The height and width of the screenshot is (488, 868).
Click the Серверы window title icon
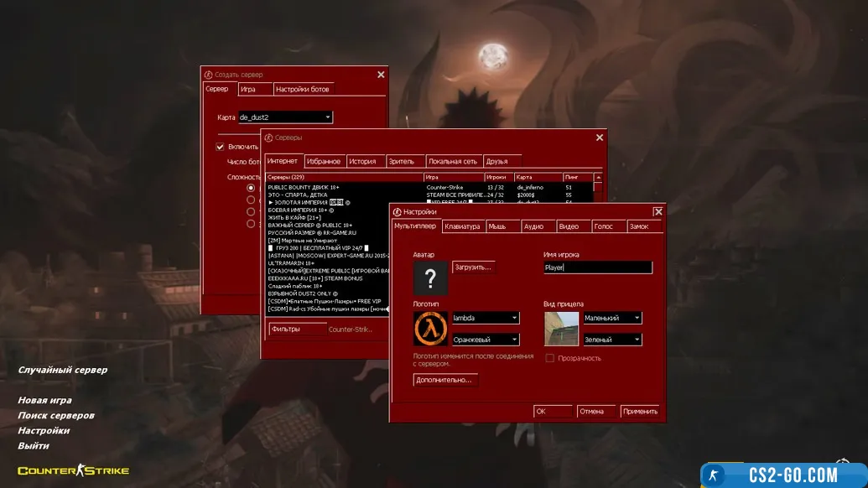[268, 138]
